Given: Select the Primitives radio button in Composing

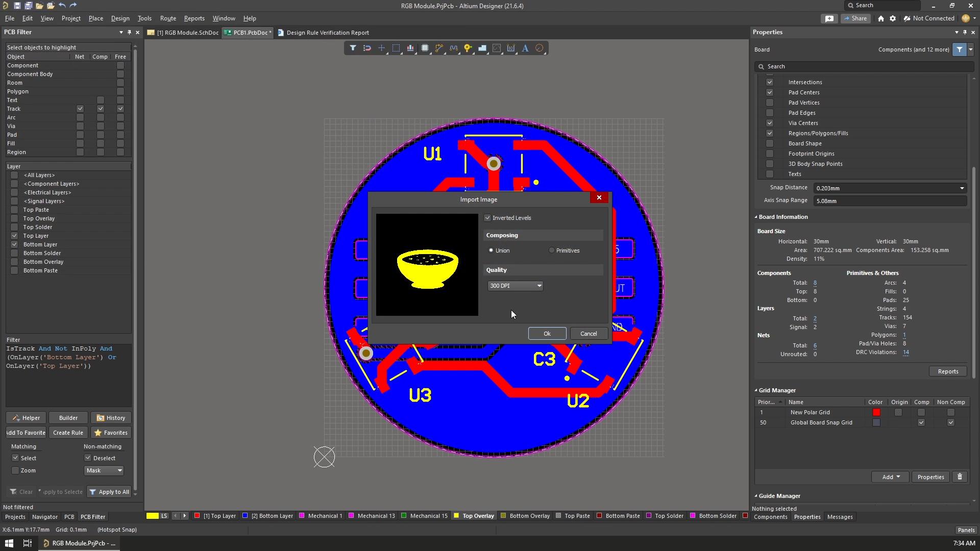Looking at the screenshot, I should (x=552, y=251).
